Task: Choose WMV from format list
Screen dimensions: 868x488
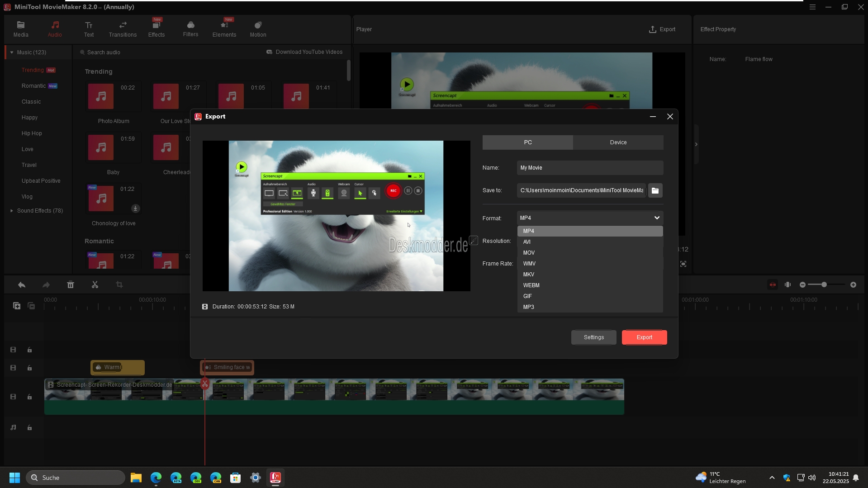Action: 590,264
